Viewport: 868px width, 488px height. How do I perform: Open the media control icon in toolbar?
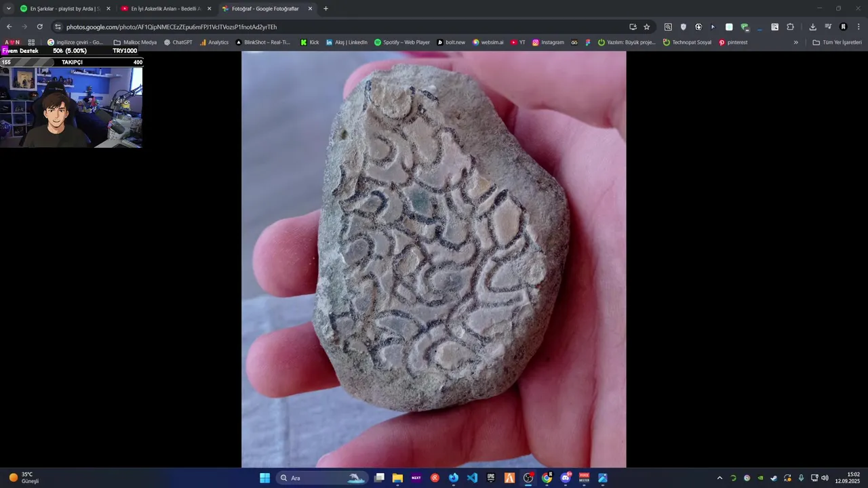coord(828,27)
